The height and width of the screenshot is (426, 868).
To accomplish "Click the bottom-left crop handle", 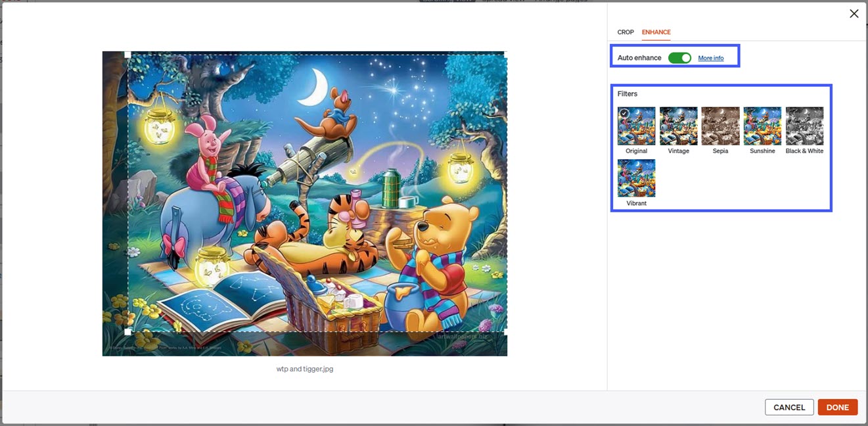I will pos(127,332).
